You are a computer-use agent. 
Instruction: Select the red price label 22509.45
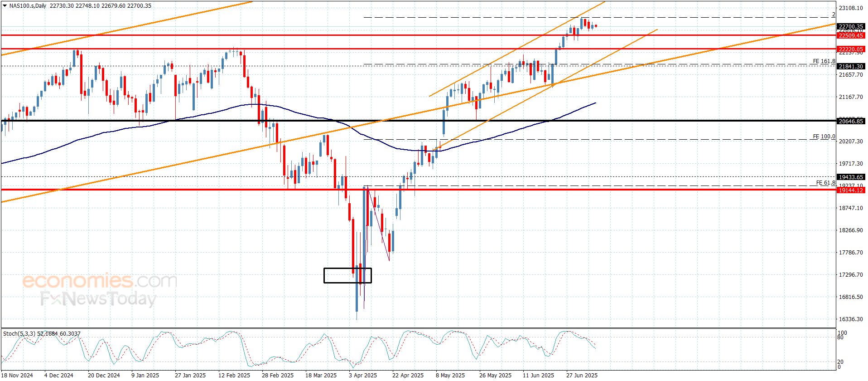(x=851, y=35)
